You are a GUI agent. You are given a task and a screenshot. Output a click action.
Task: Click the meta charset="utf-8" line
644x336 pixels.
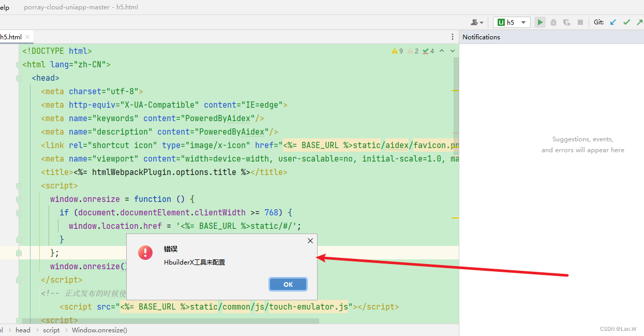(x=92, y=91)
